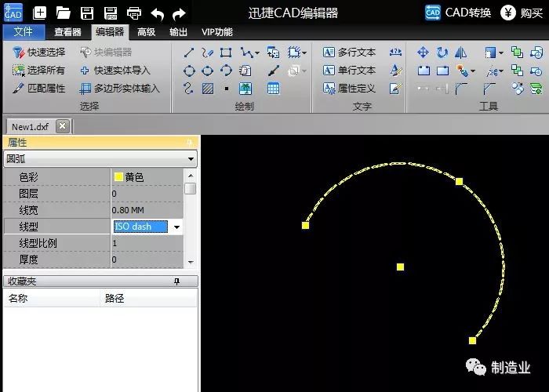Screen dimensions: 549x392
Task: Click 多行文本 multiline text button
Action: pos(349,53)
